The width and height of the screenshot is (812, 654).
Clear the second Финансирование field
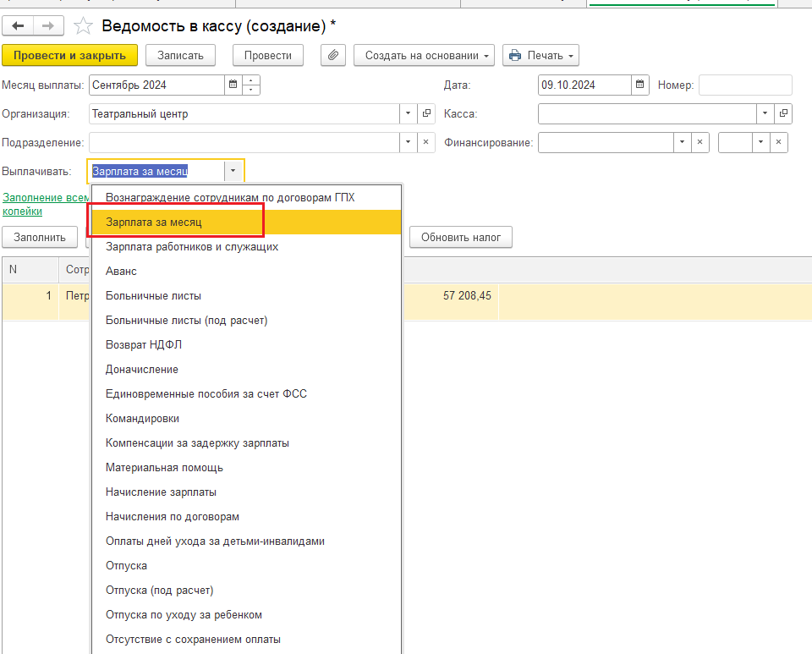(x=778, y=142)
